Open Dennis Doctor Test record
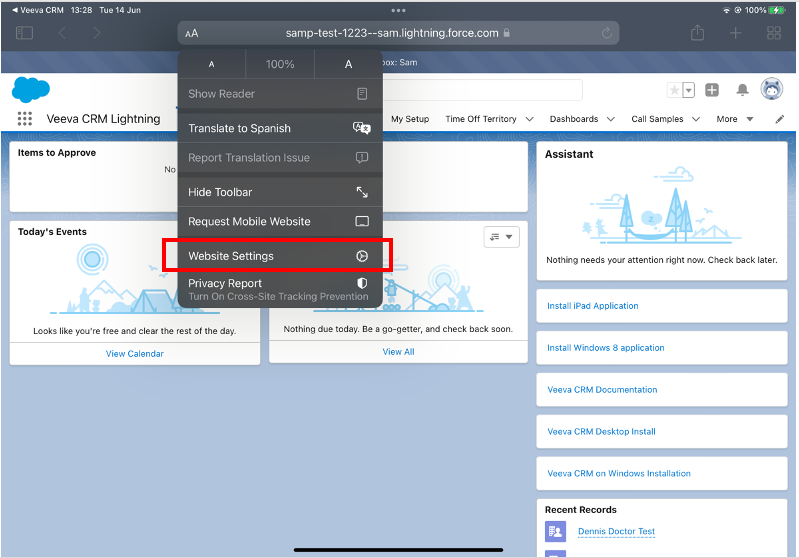Viewport: 799px width, 558px height. [x=616, y=531]
